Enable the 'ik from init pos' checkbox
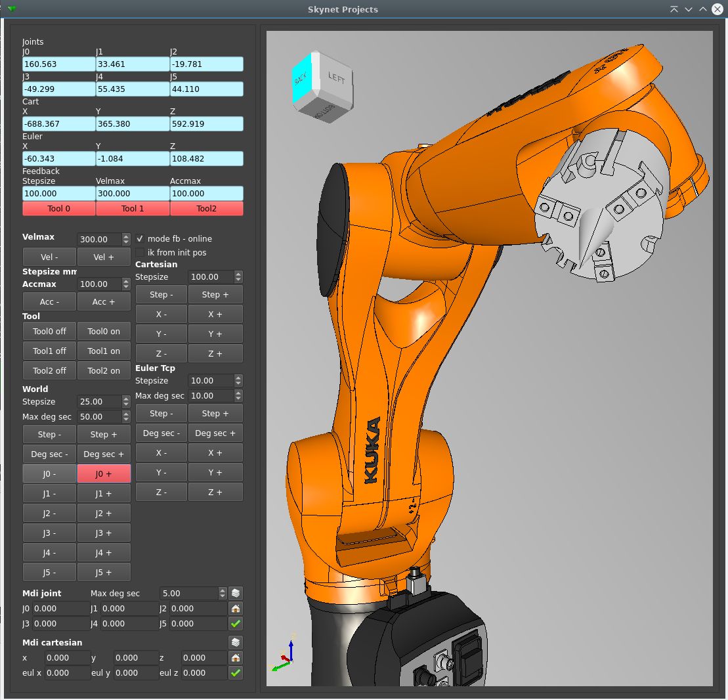Screen dimensions: 728x700 point(140,252)
